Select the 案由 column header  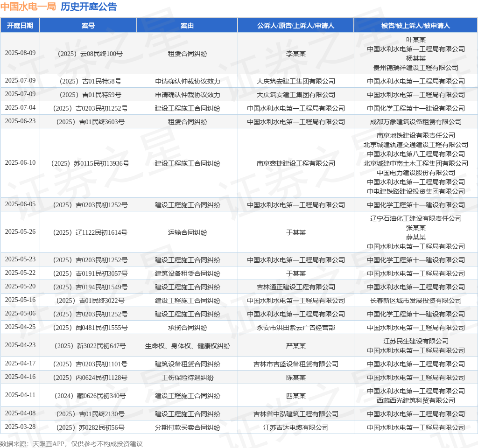(187, 26)
